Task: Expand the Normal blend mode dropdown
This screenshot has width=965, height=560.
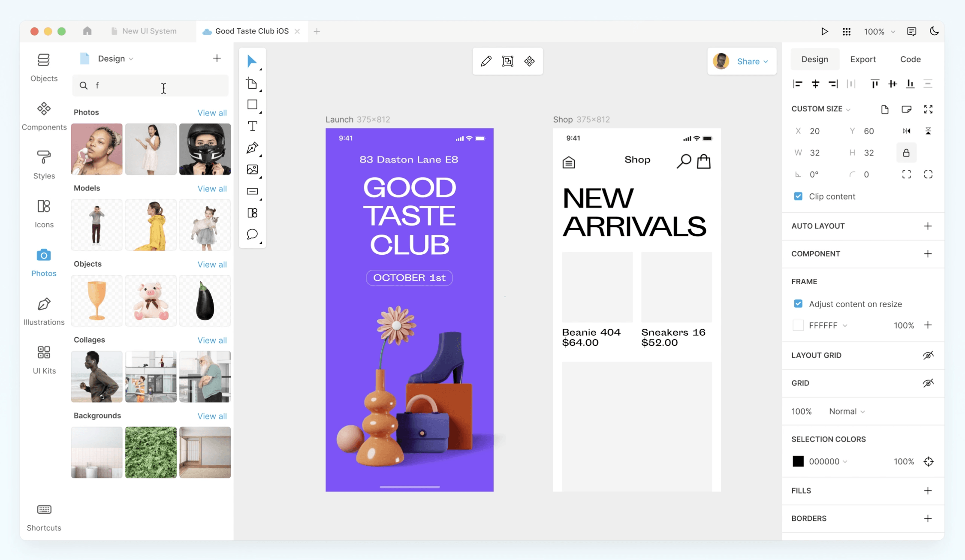Action: 847,411
